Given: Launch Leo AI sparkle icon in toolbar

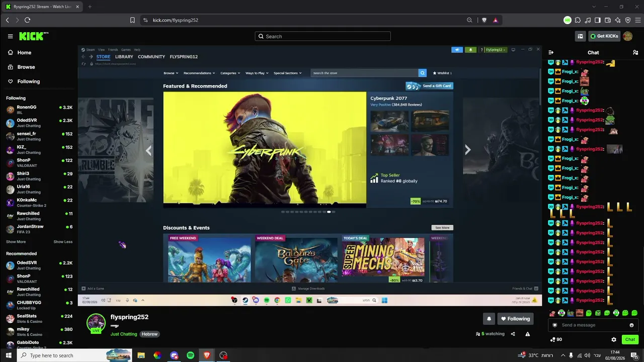Looking at the screenshot, I should point(618,20).
